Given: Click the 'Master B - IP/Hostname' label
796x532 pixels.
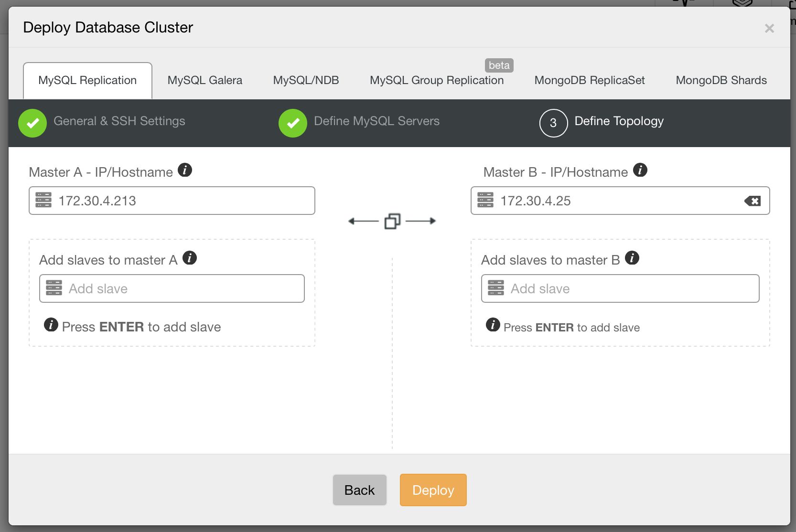Looking at the screenshot, I should click(556, 172).
